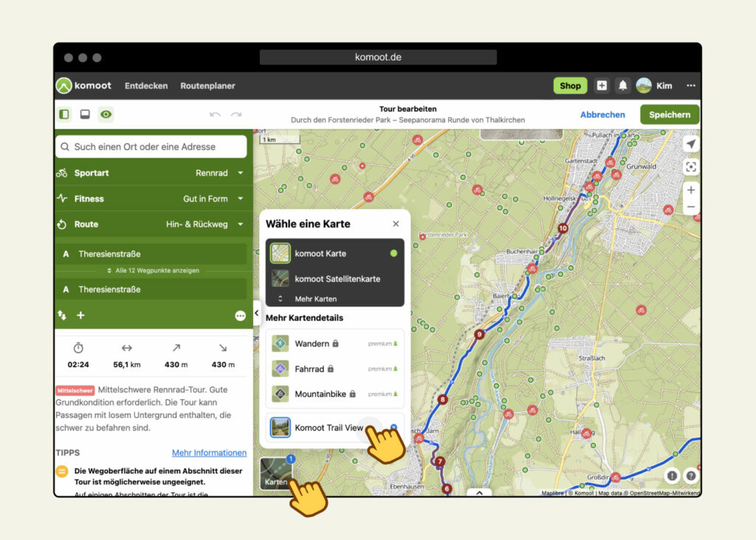Save the tour with the Speichern button

tap(669, 115)
